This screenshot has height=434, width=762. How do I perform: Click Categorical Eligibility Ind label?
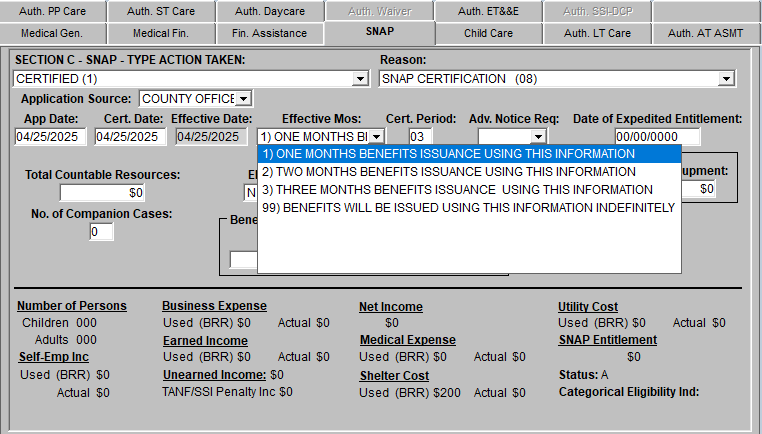(x=629, y=392)
